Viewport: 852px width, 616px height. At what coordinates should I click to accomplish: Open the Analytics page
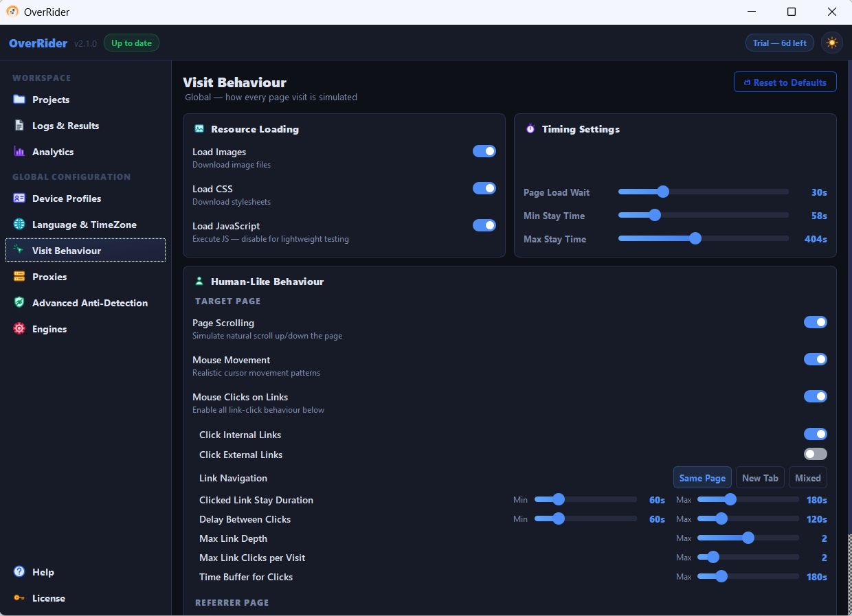85,152
